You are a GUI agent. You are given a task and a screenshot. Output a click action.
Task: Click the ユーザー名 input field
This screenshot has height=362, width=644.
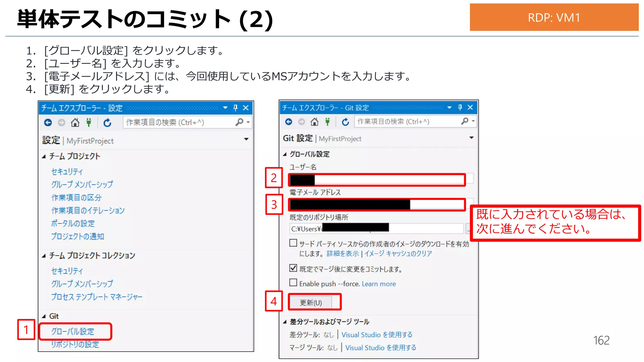381,179
